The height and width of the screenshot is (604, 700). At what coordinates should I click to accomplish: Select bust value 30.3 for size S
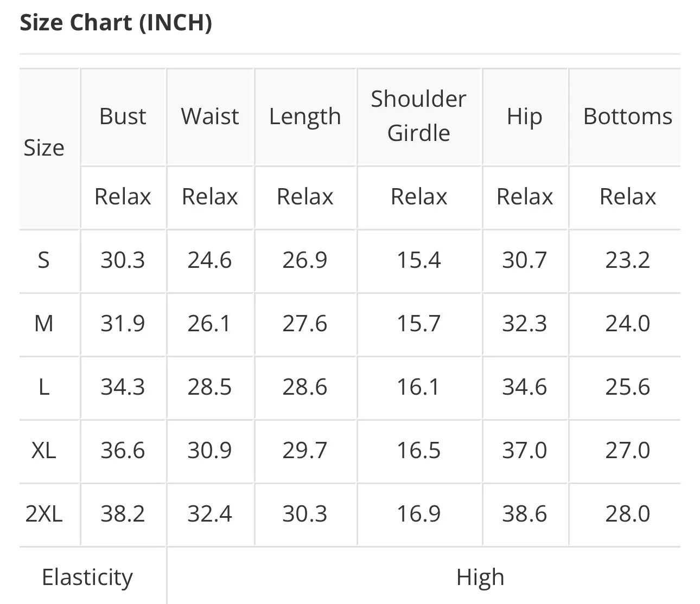[123, 260]
